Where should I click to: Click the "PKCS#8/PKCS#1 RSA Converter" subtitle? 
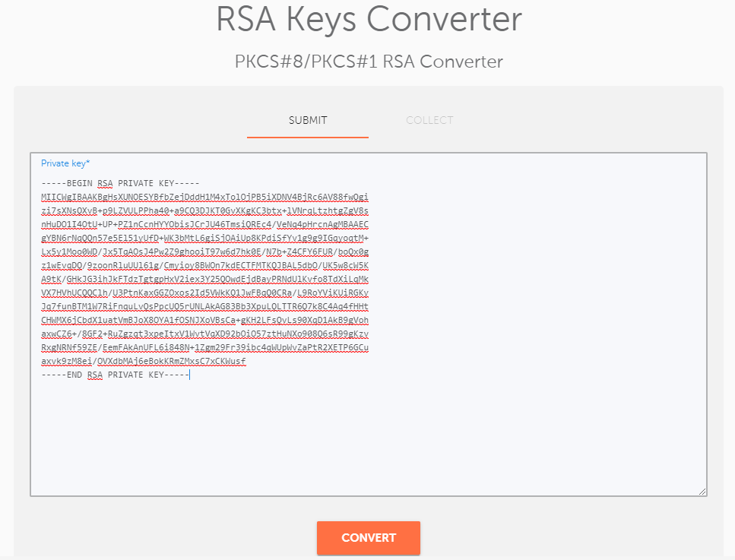(368, 62)
